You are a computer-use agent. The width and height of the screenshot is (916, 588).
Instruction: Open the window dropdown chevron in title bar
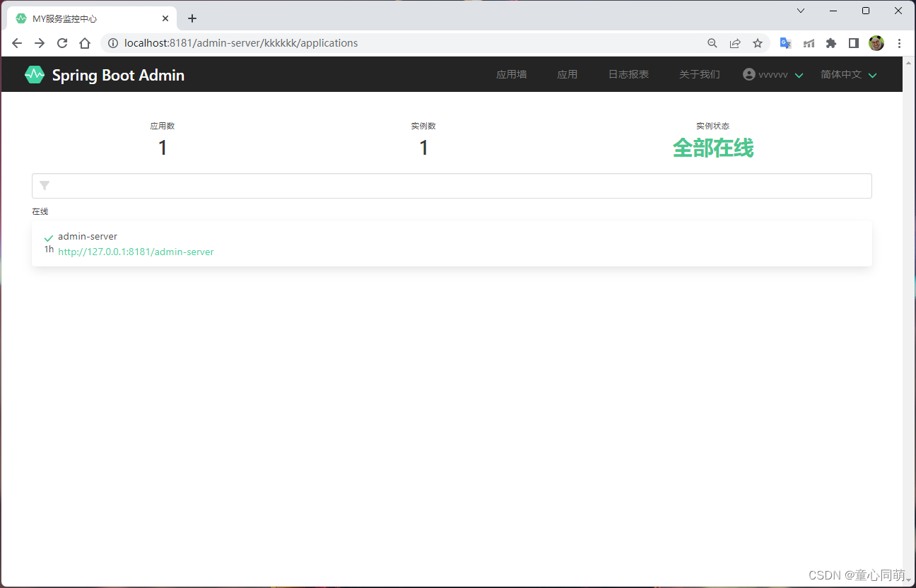click(800, 11)
